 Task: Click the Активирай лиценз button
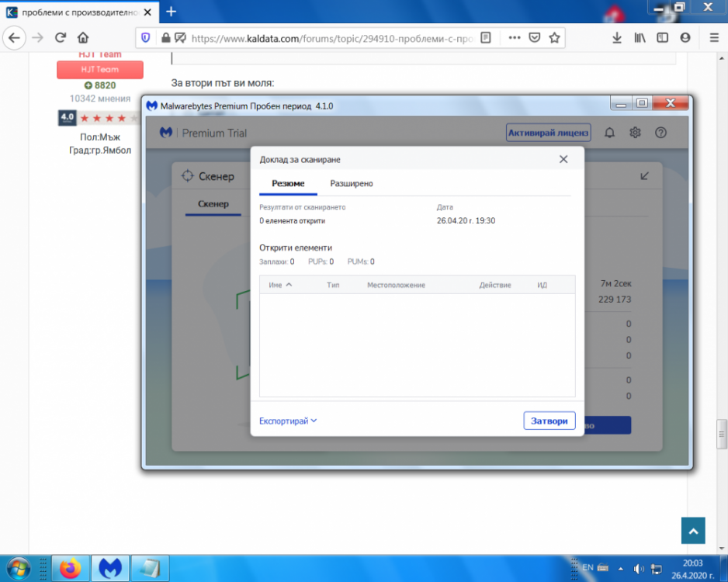tap(548, 133)
